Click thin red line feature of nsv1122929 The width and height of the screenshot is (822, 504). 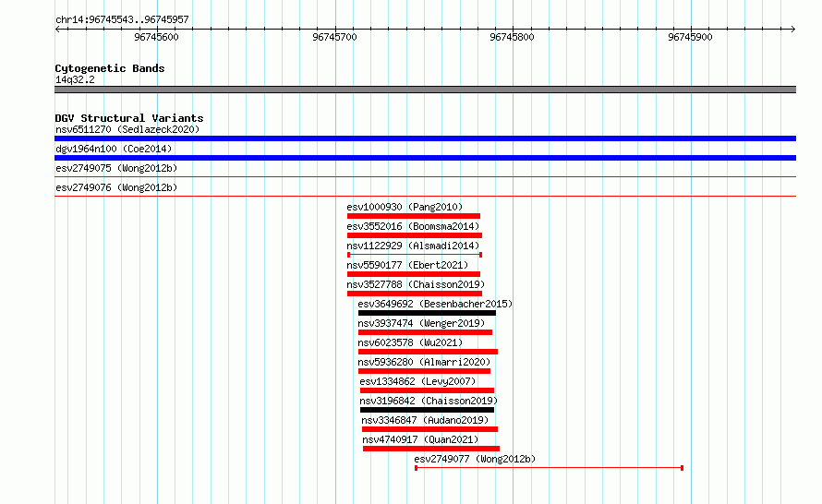[x=414, y=255]
